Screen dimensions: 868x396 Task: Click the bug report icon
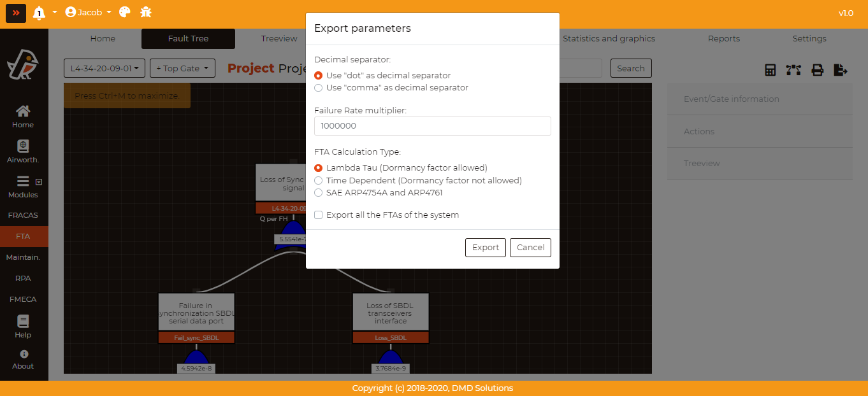click(x=146, y=12)
